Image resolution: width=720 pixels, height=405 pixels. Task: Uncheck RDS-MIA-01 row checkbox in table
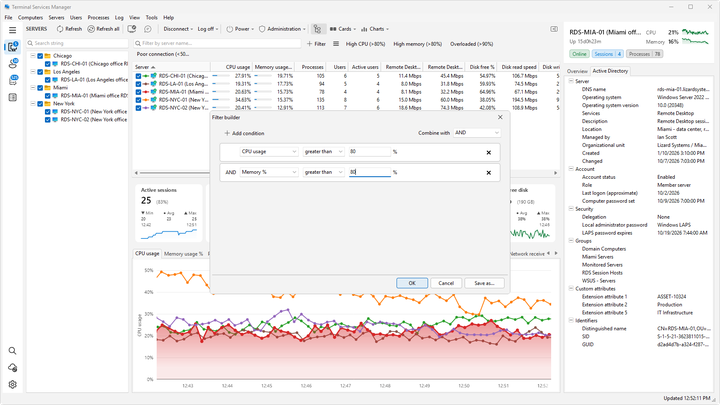138,92
